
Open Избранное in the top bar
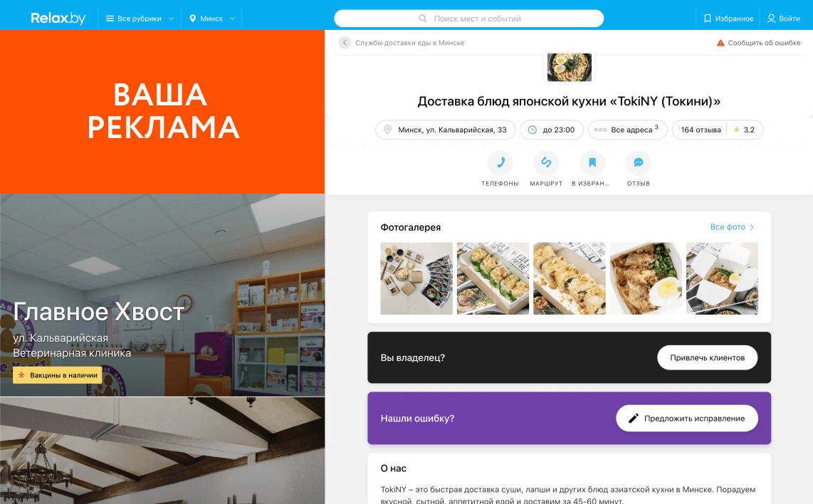click(728, 19)
